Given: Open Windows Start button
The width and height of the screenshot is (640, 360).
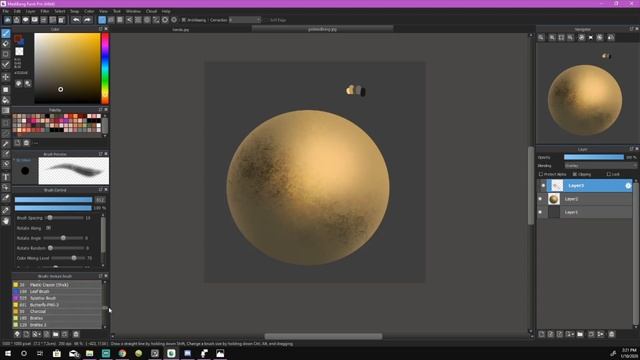Looking at the screenshot, I should tap(8, 353).
